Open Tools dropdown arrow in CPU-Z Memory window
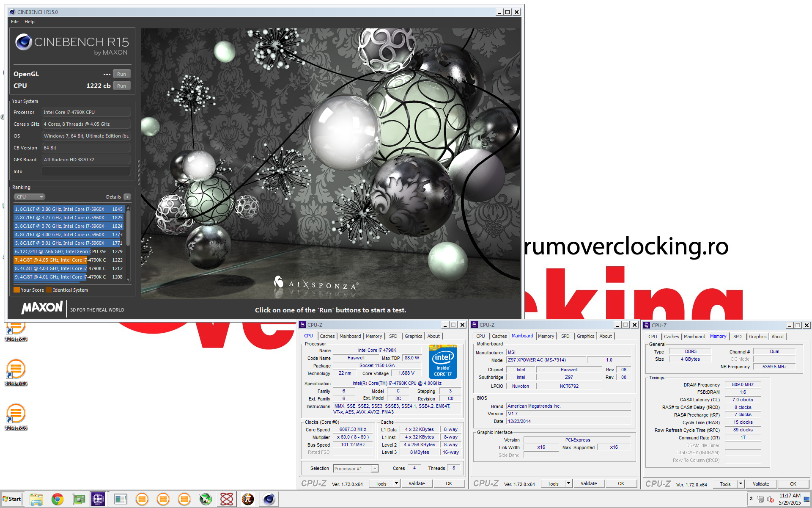This screenshot has height=508, width=812. (x=741, y=484)
